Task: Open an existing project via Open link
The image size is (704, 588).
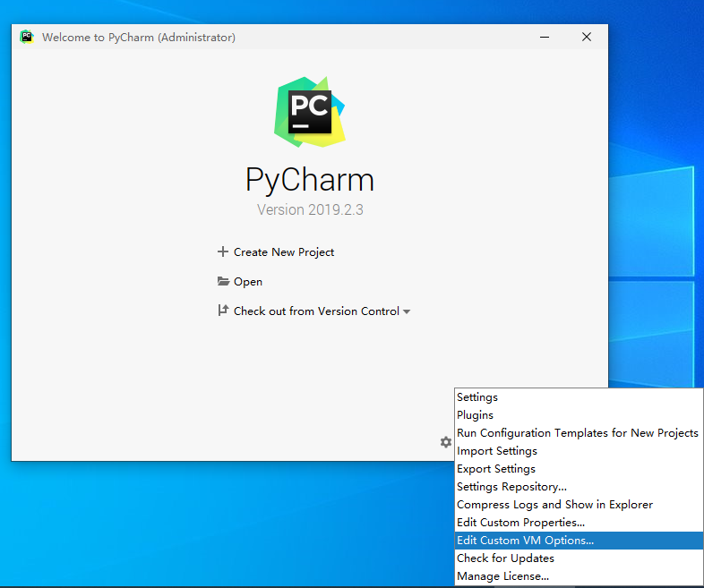Action: point(247,282)
